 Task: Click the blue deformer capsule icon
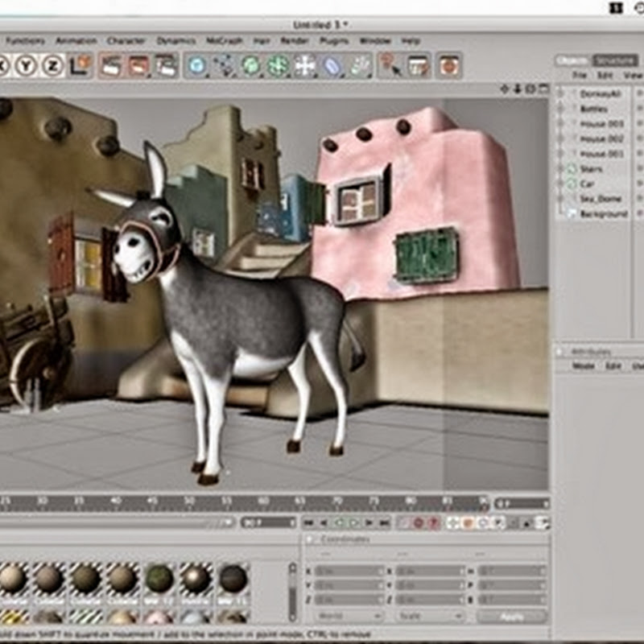pos(332,65)
